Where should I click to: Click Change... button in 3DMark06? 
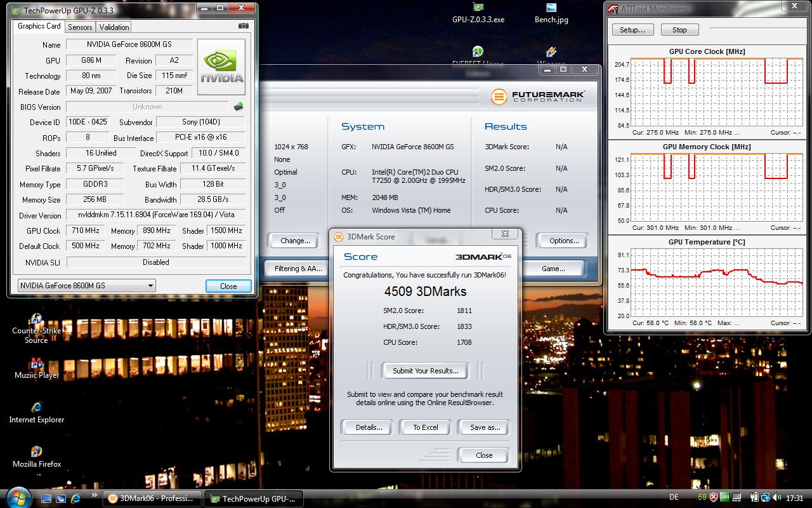click(x=295, y=241)
